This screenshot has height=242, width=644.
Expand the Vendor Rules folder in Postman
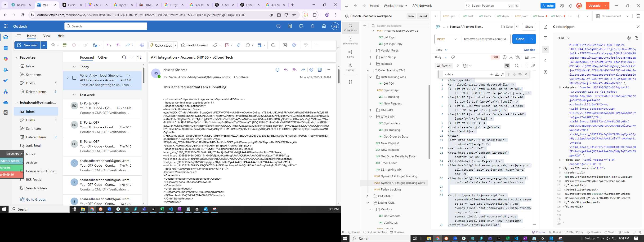[371, 51]
